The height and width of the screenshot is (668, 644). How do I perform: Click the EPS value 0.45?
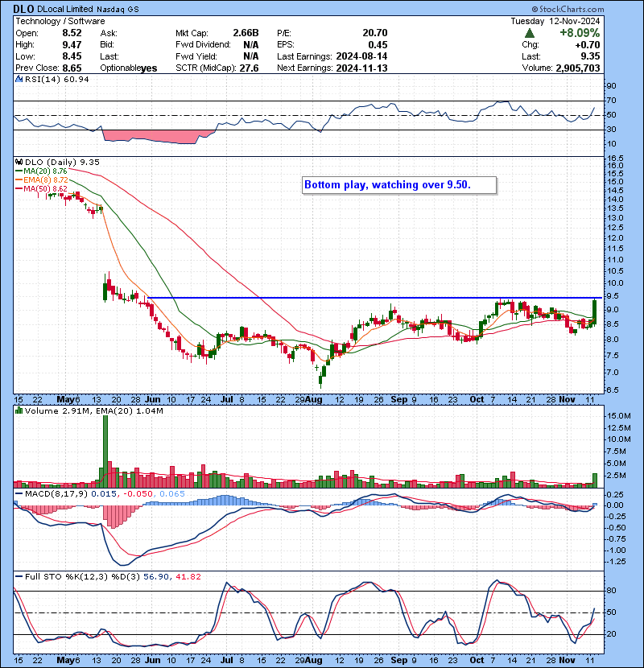(x=378, y=45)
